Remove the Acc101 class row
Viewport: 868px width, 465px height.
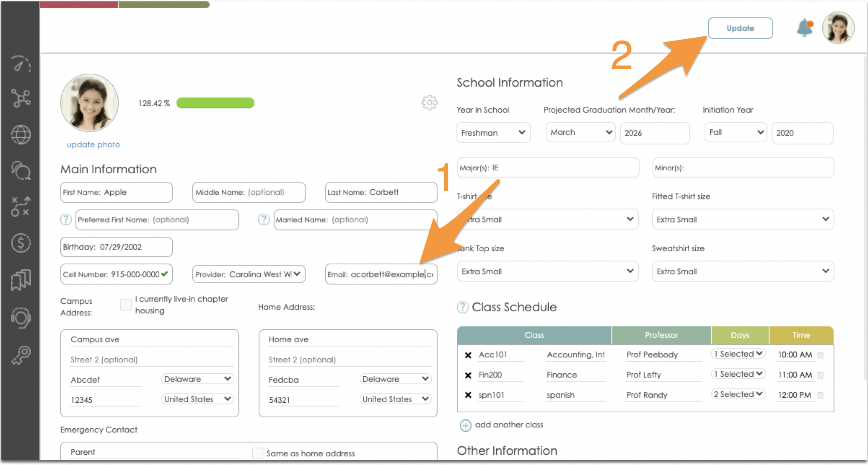click(468, 355)
